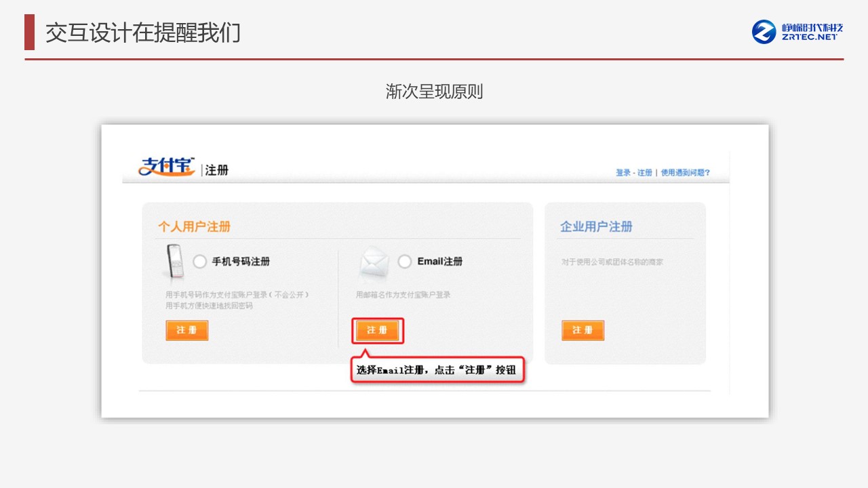This screenshot has height=488, width=868.
Task: Click the Alipay 支付宝 logo
Action: [167, 167]
